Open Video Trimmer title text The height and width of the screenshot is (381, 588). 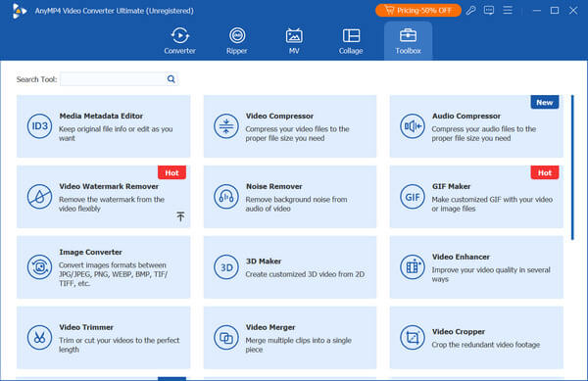click(x=86, y=327)
